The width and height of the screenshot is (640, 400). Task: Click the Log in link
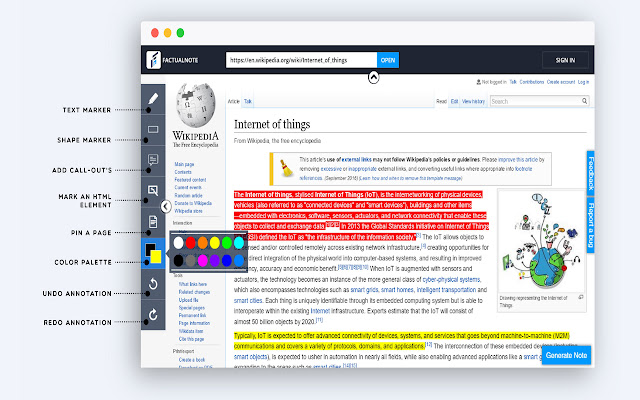click(x=583, y=82)
